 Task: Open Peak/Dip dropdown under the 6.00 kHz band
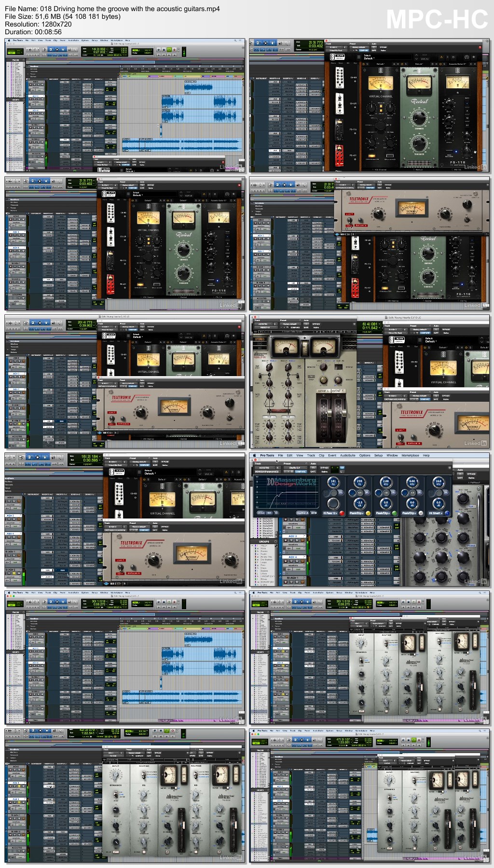pyautogui.click(x=409, y=513)
